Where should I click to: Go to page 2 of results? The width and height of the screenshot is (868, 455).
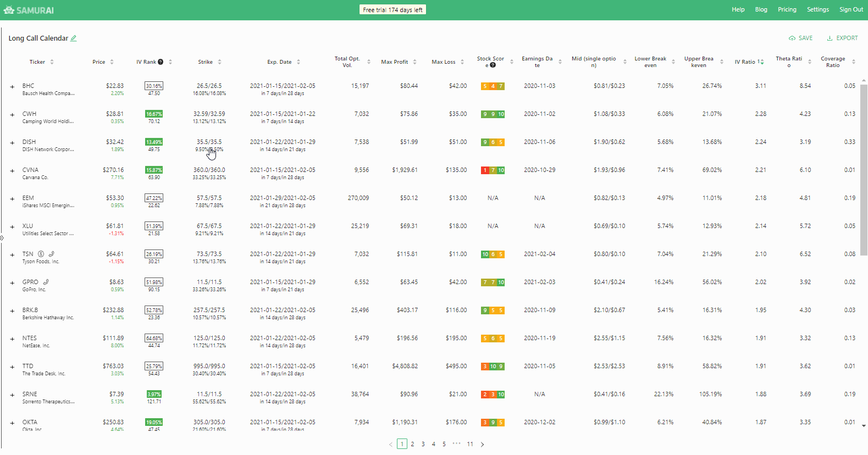tap(412, 444)
